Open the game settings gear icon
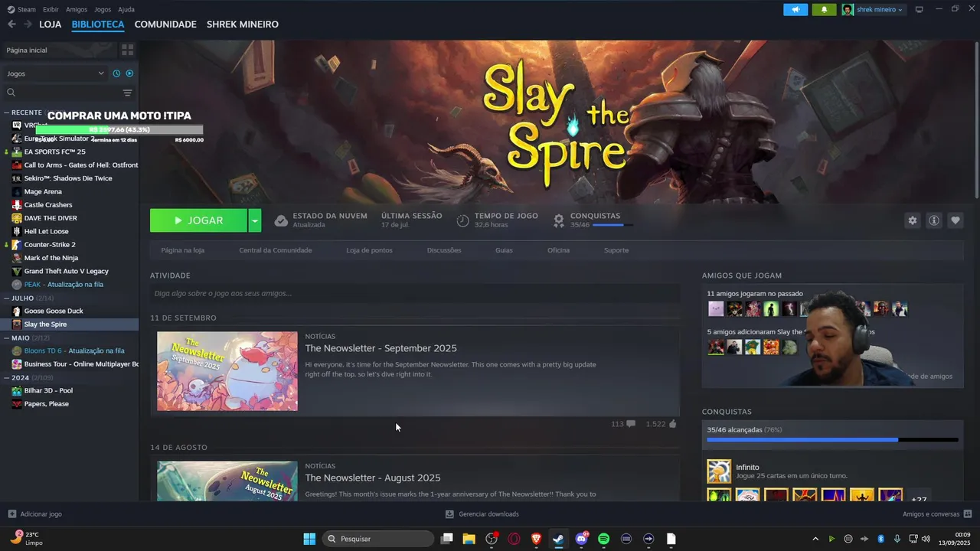The width and height of the screenshot is (980, 551). coord(912,220)
